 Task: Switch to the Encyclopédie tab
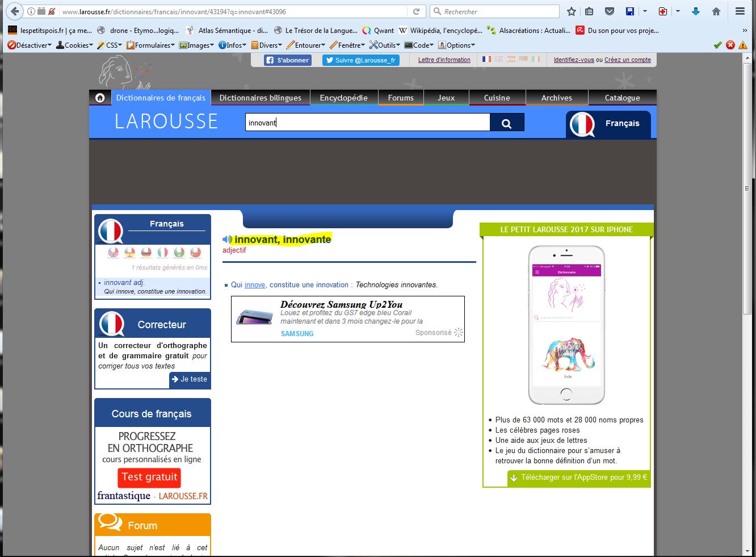(344, 98)
